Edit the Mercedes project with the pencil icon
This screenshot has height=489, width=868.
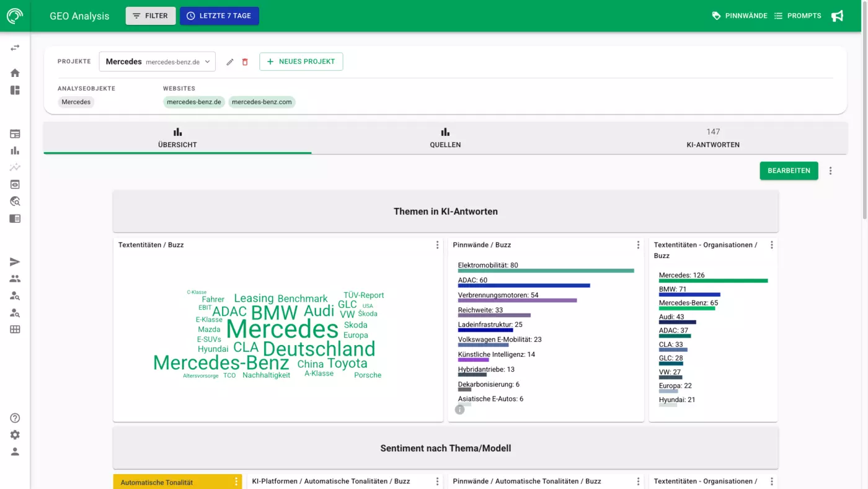[230, 62]
